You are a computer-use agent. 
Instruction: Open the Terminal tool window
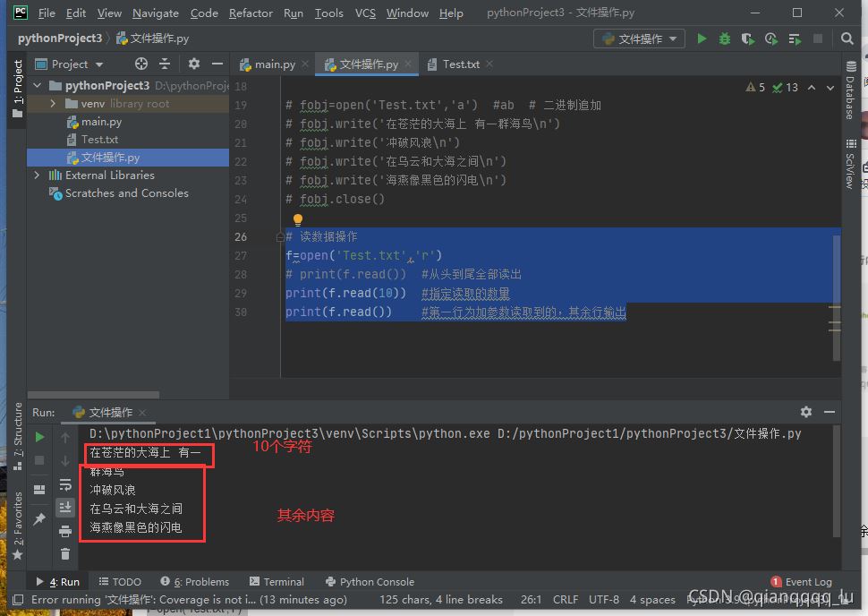click(x=277, y=581)
